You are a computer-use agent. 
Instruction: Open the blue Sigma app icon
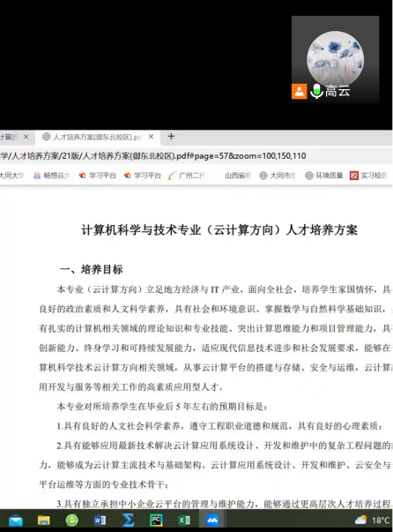click(x=128, y=521)
